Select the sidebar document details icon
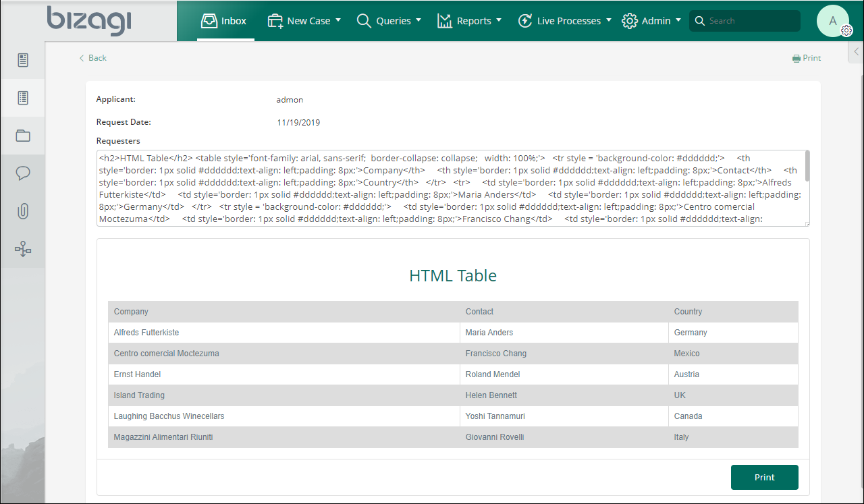Image resolution: width=864 pixels, height=504 pixels. (23, 98)
